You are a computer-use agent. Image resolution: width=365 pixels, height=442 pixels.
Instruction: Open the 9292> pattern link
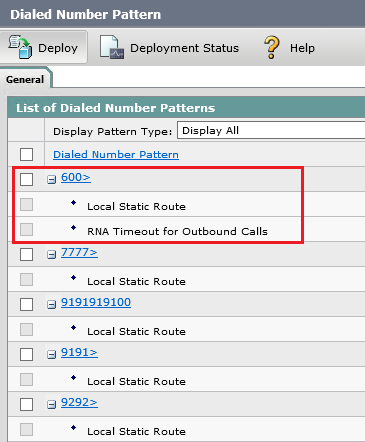[x=79, y=402]
